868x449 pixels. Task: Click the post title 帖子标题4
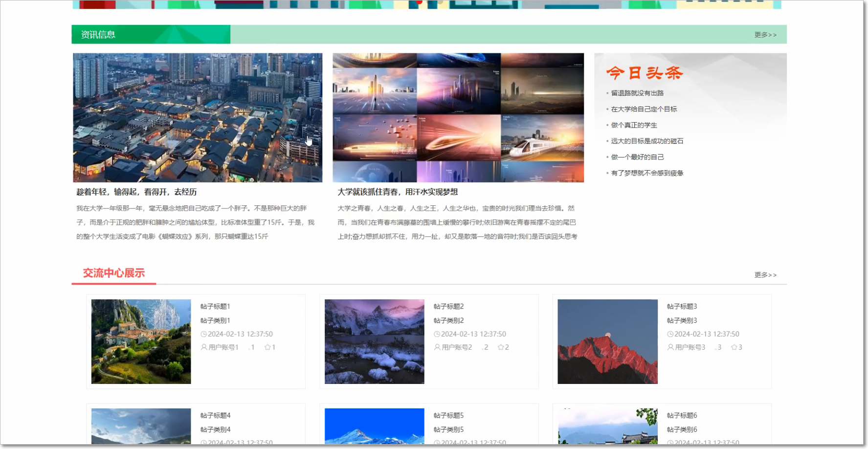pyautogui.click(x=215, y=416)
